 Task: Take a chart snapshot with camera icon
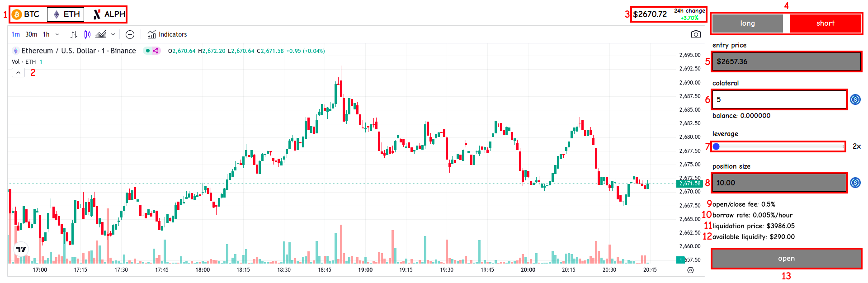[x=696, y=34]
